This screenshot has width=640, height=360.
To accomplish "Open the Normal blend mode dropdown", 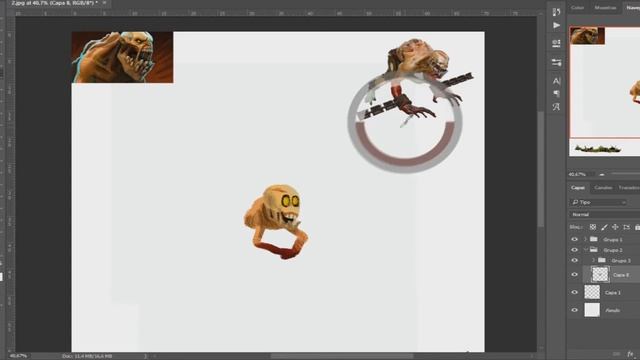I will 604,214.
